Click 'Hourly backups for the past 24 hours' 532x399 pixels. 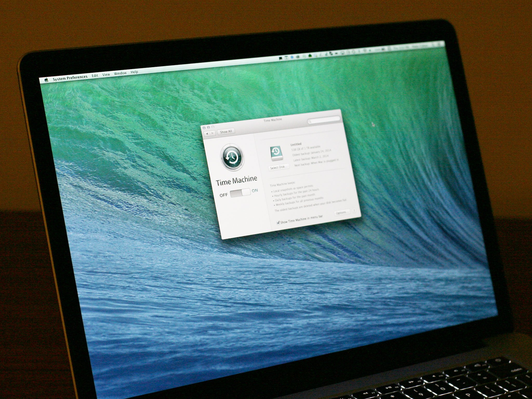(x=296, y=193)
